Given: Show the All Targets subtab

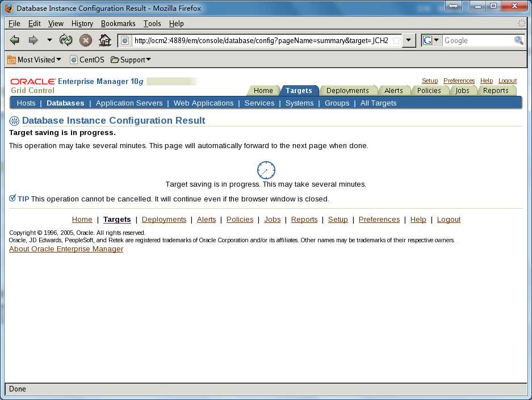Looking at the screenshot, I should coord(378,103).
